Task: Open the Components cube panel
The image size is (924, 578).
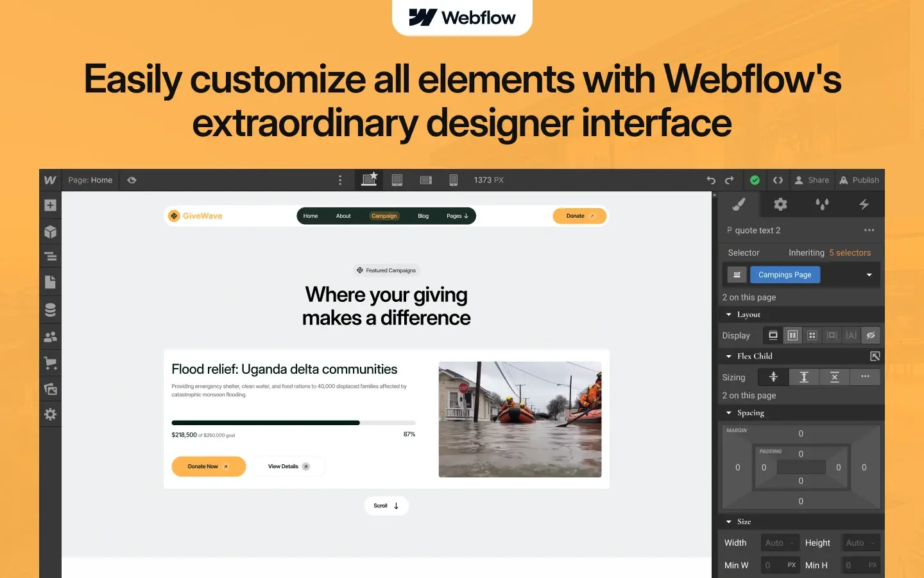Action: click(x=50, y=232)
